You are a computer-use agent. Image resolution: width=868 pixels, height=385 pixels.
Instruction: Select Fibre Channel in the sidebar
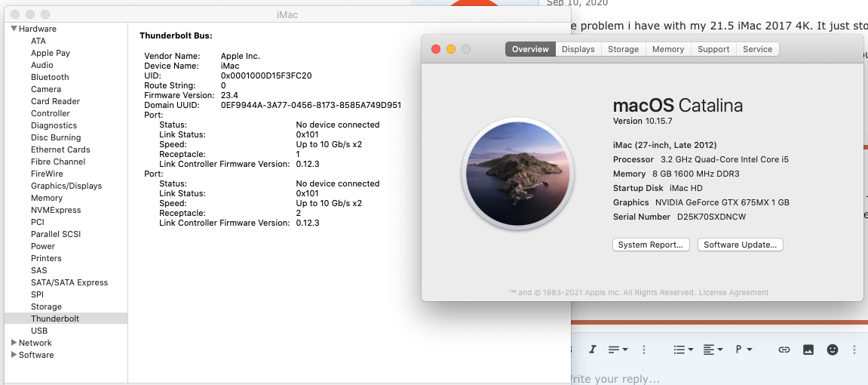click(x=58, y=162)
